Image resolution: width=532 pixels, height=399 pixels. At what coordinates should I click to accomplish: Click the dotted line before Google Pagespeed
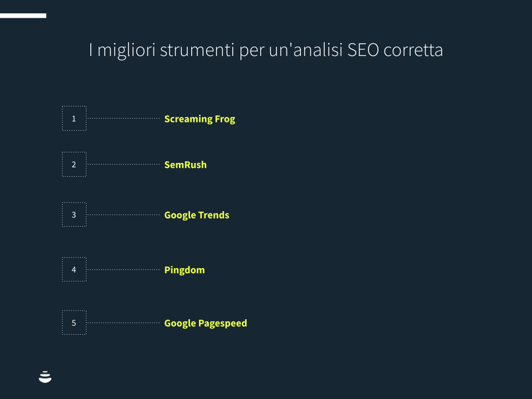pos(123,323)
